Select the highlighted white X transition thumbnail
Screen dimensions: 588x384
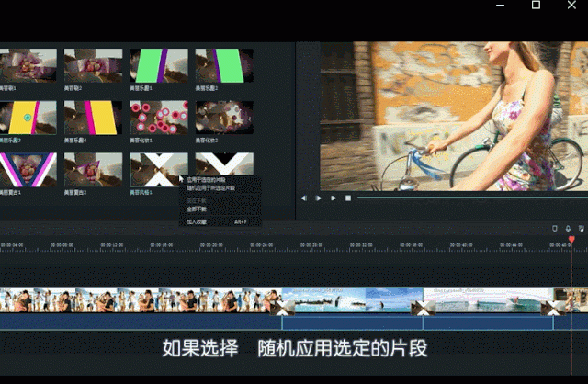(x=159, y=170)
